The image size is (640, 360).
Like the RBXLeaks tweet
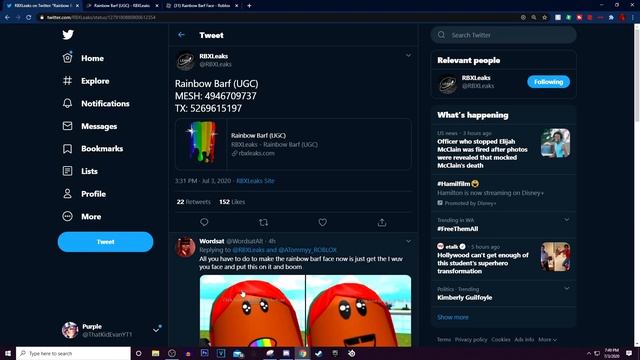322,222
